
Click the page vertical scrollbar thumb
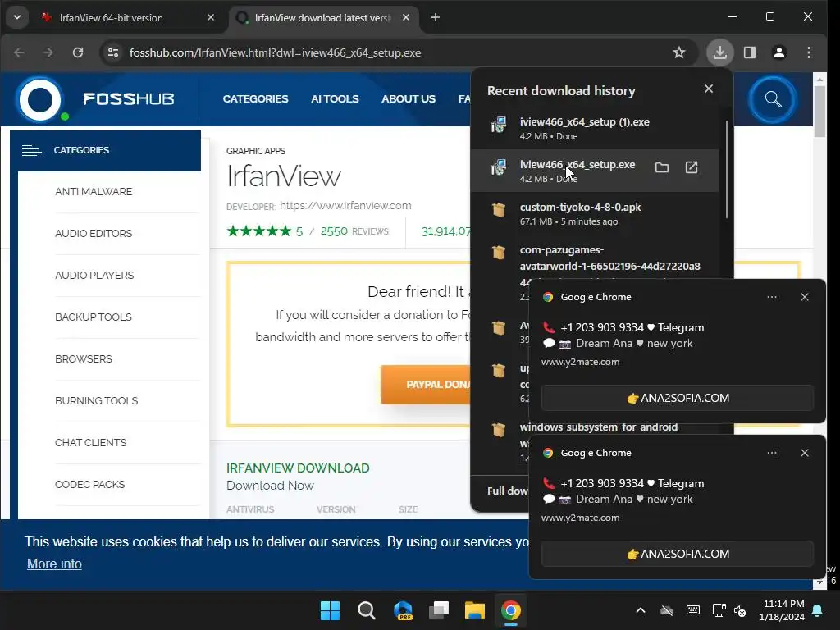819,111
